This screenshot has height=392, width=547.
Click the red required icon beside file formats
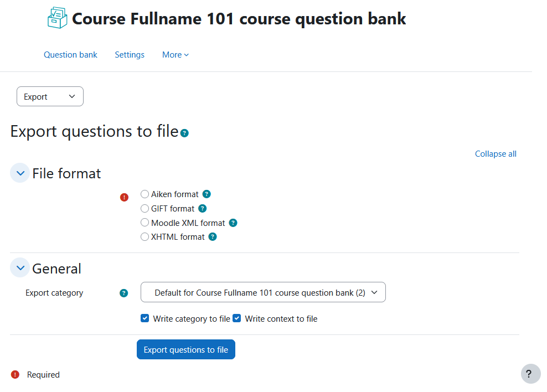[124, 198]
